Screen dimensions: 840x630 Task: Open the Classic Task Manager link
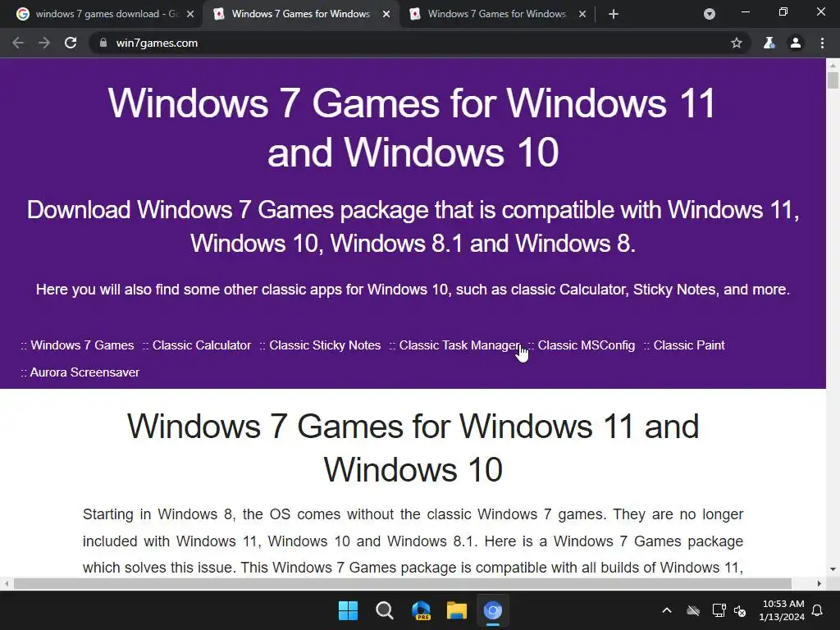[459, 345]
